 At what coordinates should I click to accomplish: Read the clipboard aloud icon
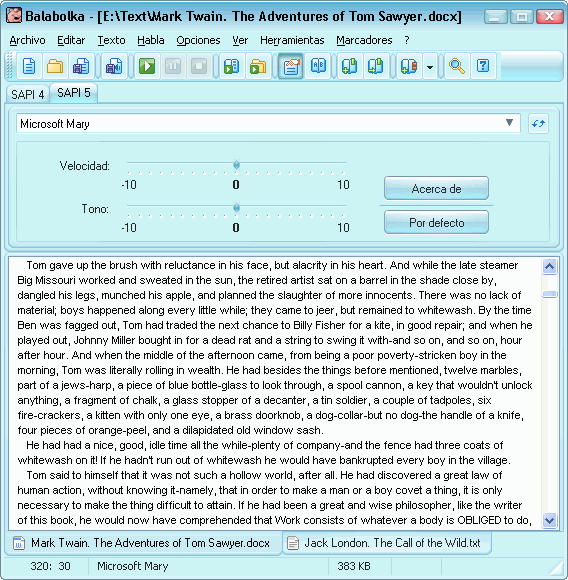[x=232, y=67]
